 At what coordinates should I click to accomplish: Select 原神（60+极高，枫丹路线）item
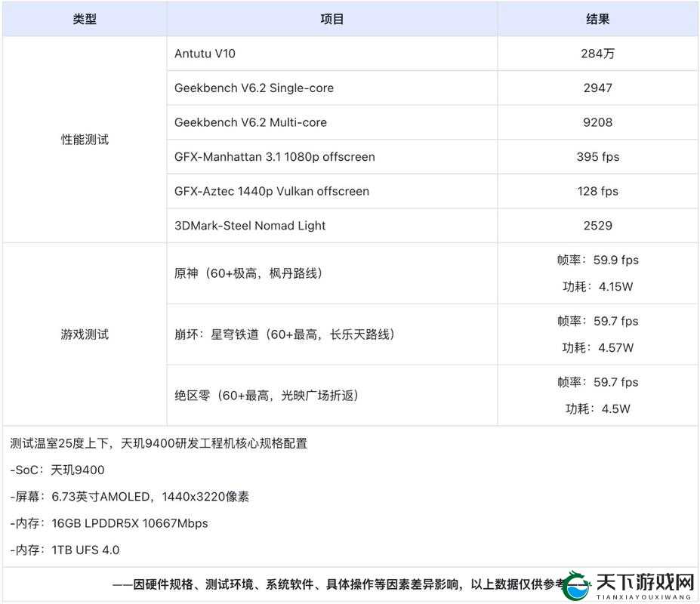[x=248, y=273]
